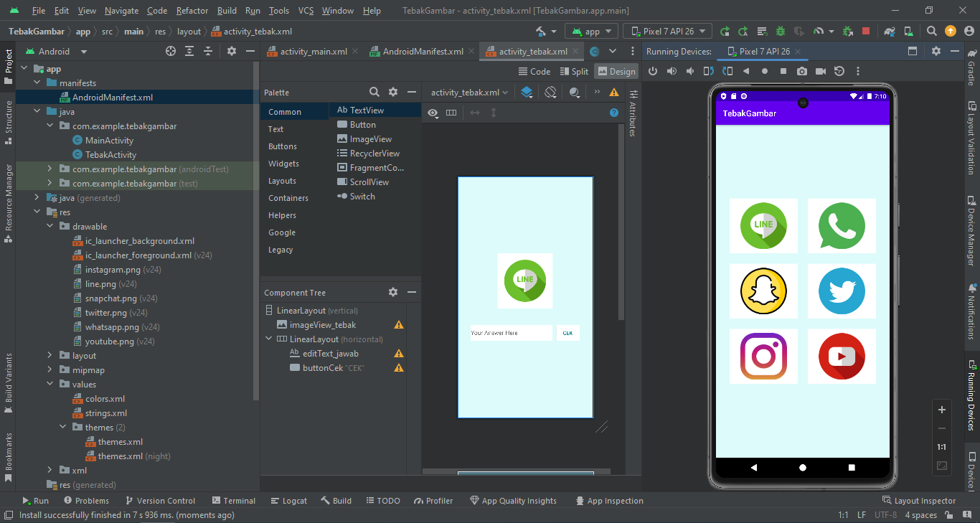The width and height of the screenshot is (980, 523).
Task: Click the design surface layers icon
Action: [527, 92]
